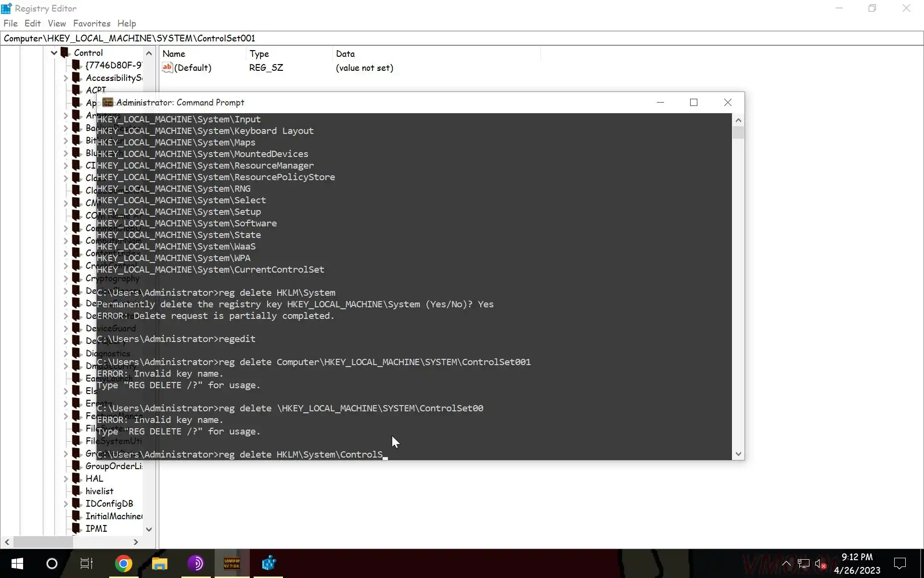Click the muted volume tray icon

(820, 563)
